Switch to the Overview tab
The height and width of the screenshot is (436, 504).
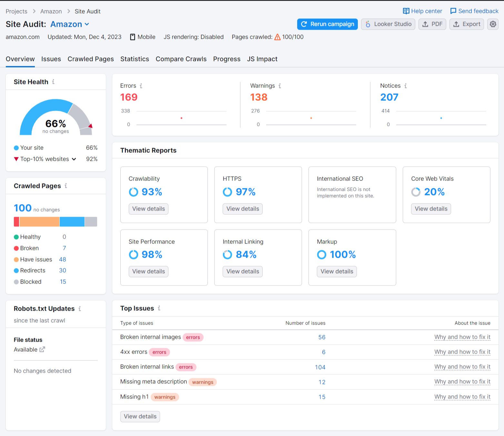[20, 59]
